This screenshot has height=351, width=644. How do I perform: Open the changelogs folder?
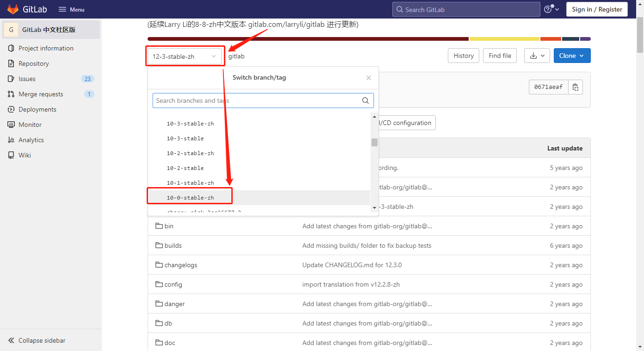point(180,265)
